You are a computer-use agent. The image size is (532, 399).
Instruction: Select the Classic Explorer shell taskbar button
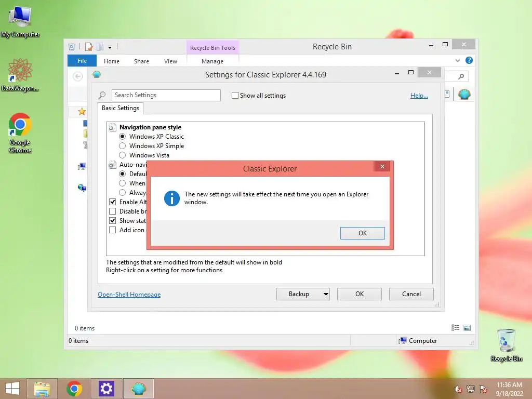(x=138, y=389)
